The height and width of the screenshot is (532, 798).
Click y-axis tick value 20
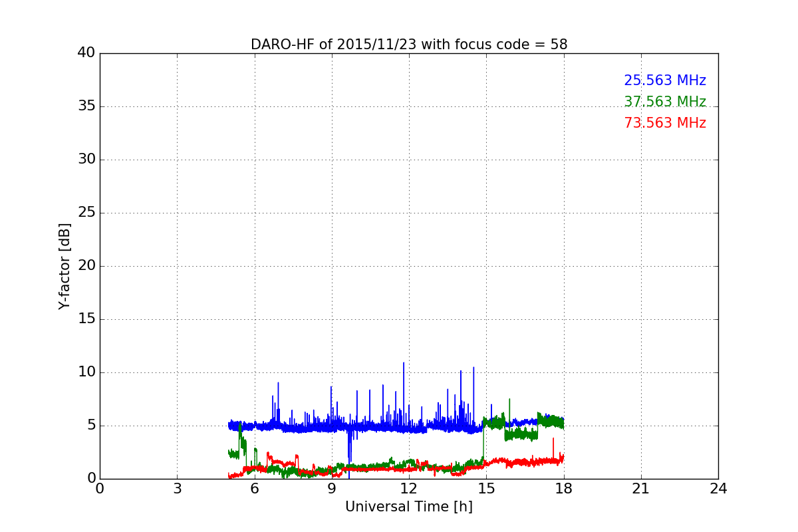86,266
